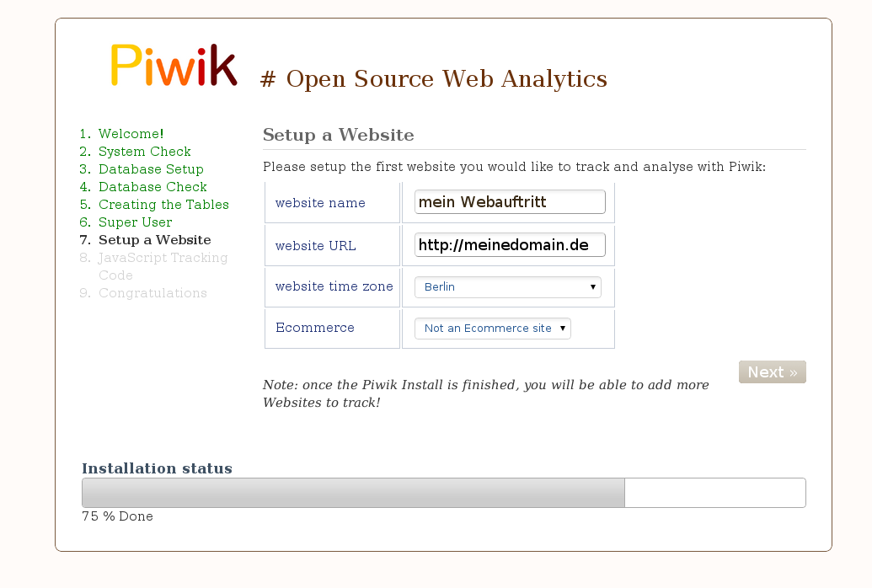Viewport: 872px width, 588px height.
Task: Click the Open Source Web Analytics heading
Action: tap(433, 79)
